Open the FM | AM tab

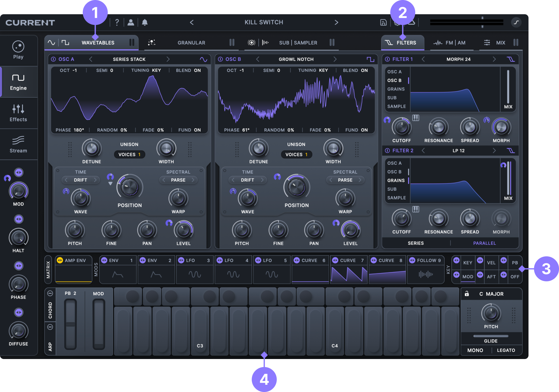(x=455, y=43)
